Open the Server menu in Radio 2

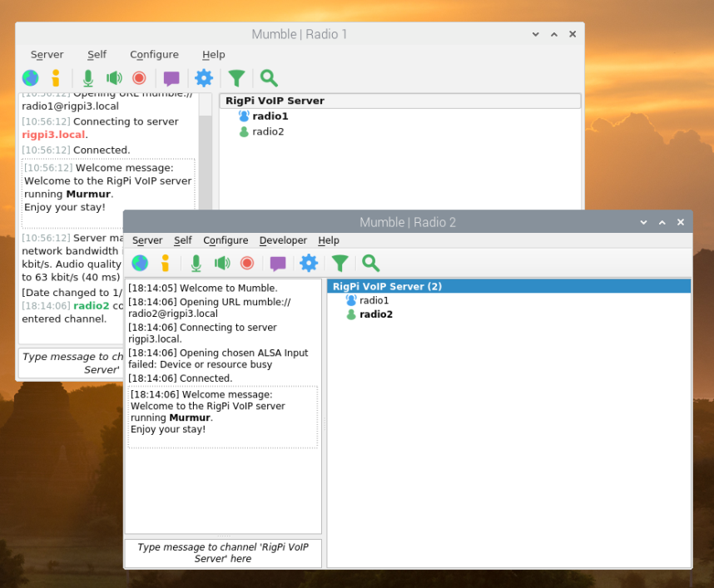click(x=147, y=240)
